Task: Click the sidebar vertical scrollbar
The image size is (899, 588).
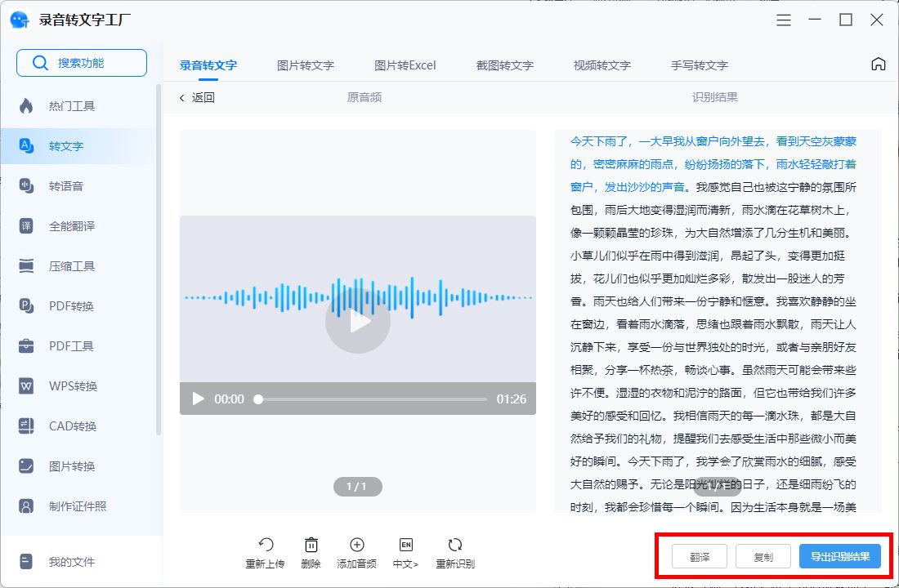Action: click(159, 259)
